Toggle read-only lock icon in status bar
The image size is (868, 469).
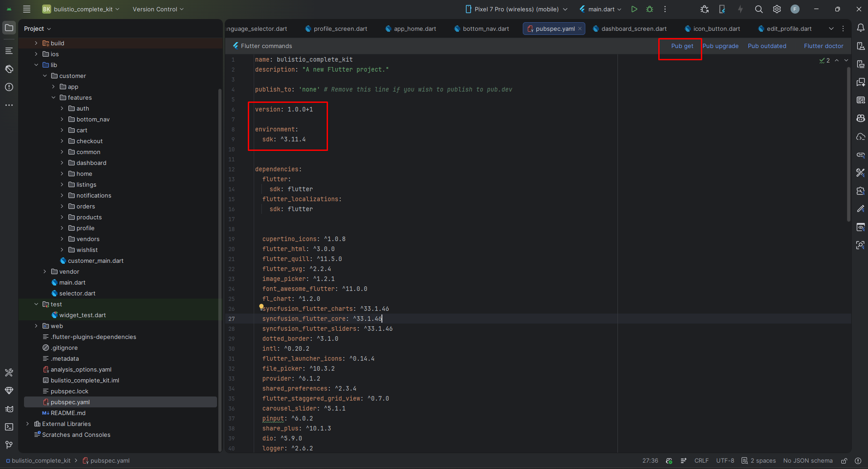(844, 461)
